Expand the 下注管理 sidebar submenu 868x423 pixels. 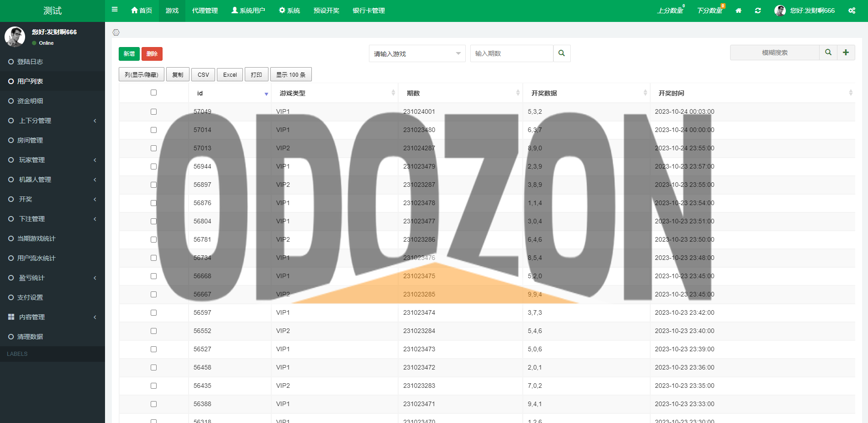tap(53, 219)
